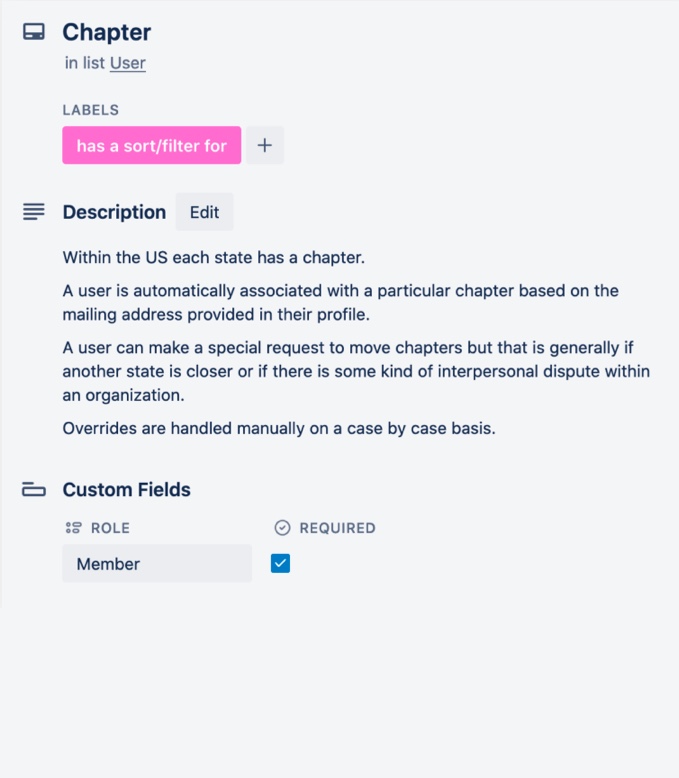Open the Role dropdown showing Member
Image resolution: width=679 pixels, height=778 pixels.
(157, 564)
